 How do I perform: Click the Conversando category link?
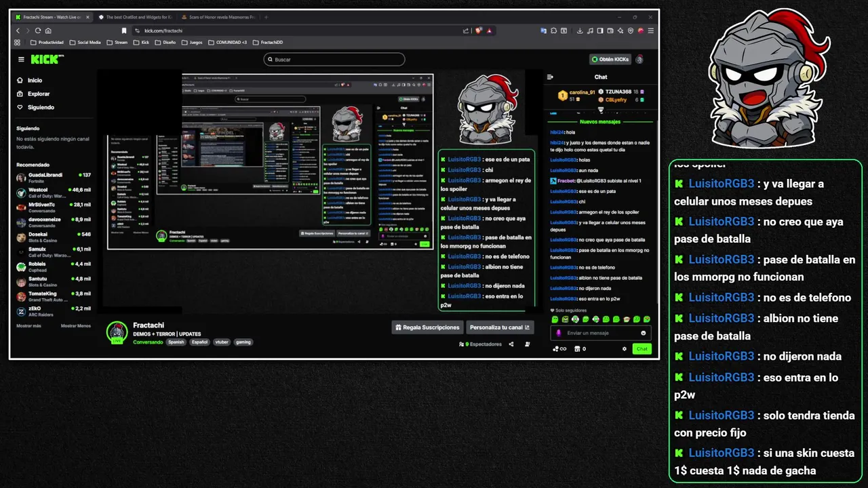click(x=148, y=342)
